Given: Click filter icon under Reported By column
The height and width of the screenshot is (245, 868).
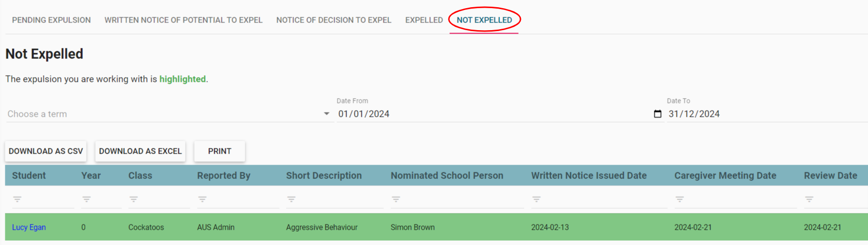Looking at the screenshot, I should tap(202, 199).
